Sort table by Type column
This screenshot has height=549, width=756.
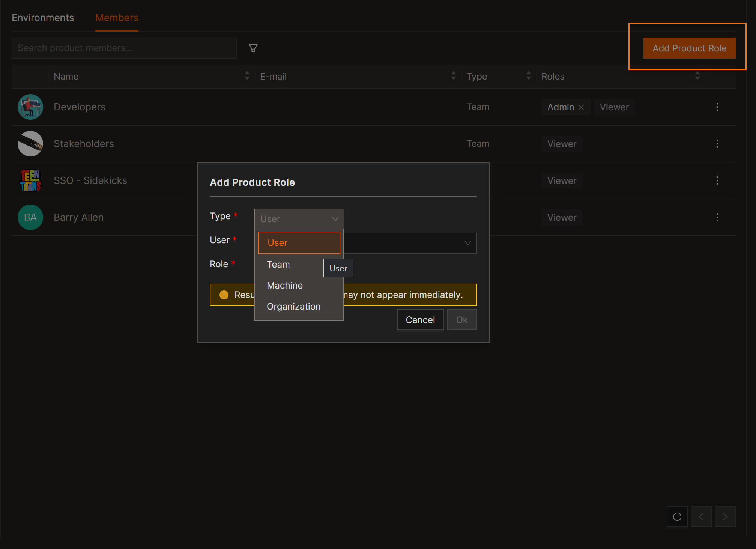(x=528, y=76)
